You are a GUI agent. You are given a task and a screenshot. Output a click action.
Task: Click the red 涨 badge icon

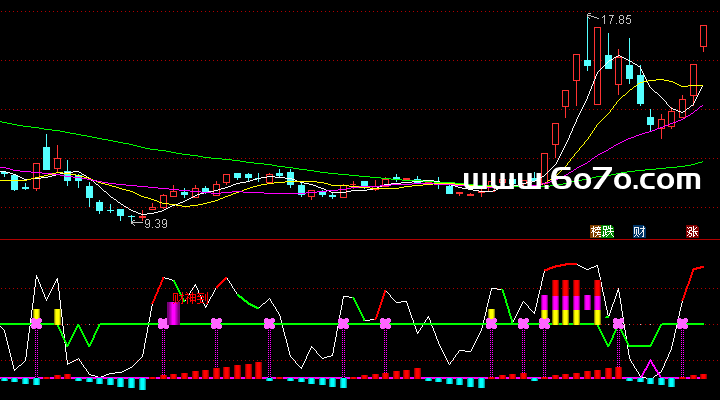click(692, 231)
